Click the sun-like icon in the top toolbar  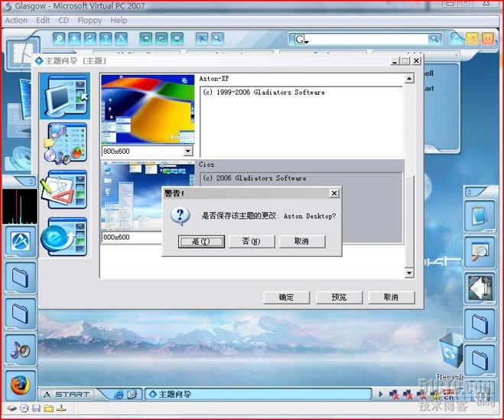click(75, 38)
